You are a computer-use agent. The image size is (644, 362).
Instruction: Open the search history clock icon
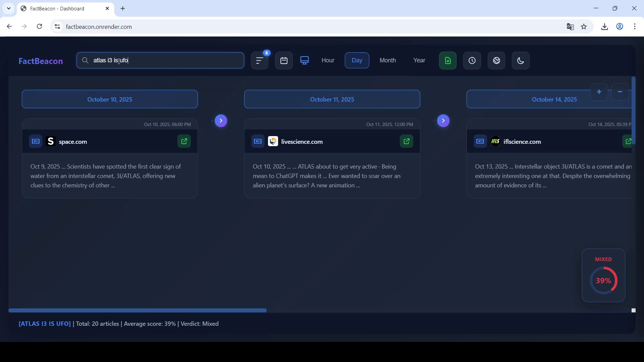472,61
